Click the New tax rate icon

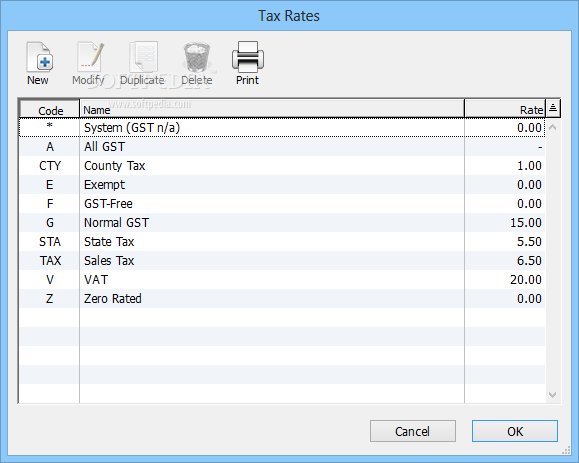(x=40, y=57)
